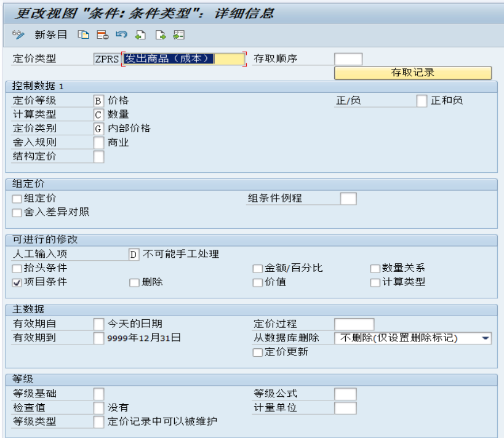Click the 新条目 (New Entries) button
This screenshot has width=504, height=438.
51,34
